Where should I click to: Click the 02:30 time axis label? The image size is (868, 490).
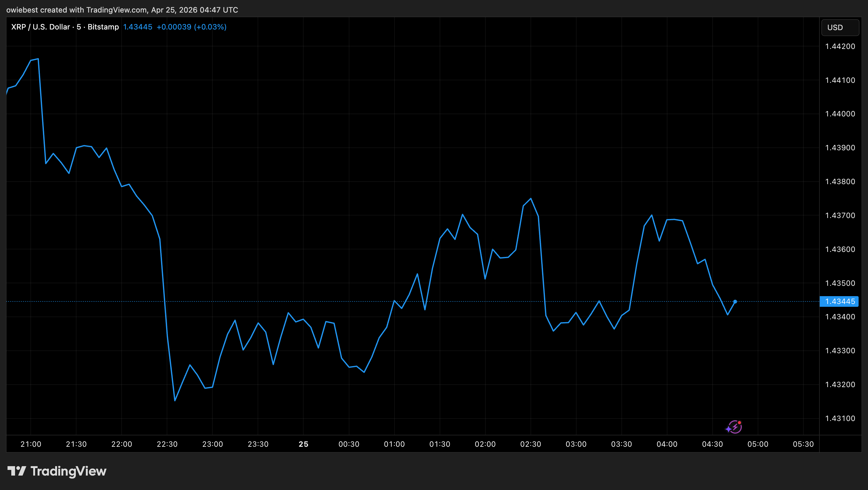click(531, 444)
